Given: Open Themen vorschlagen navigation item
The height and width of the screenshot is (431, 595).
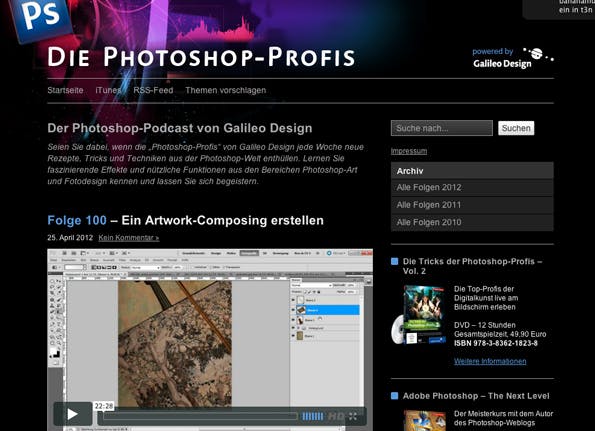Looking at the screenshot, I should (225, 90).
